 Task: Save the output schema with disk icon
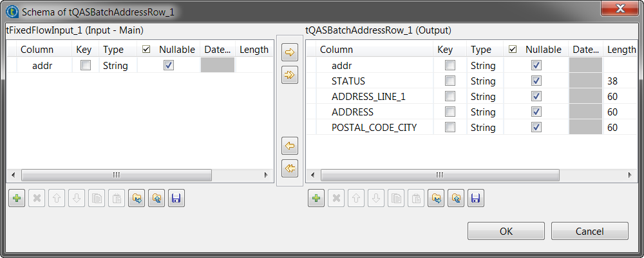point(476,198)
